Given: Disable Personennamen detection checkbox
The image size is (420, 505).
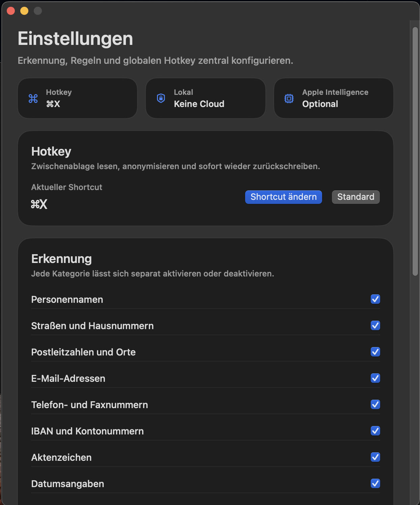Looking at the screenshot, I should pyautogui.click(x=375, y=299).
